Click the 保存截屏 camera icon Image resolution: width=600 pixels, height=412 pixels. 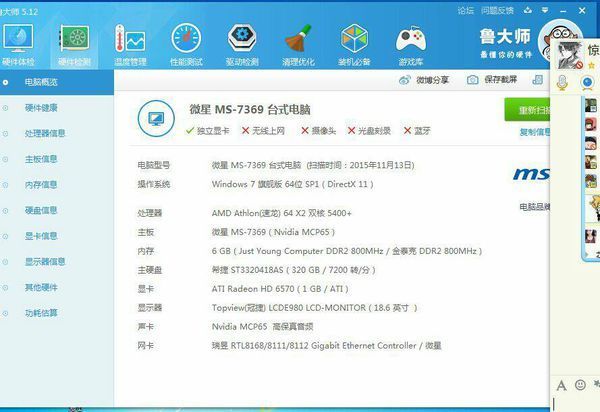tap(473, 80)
